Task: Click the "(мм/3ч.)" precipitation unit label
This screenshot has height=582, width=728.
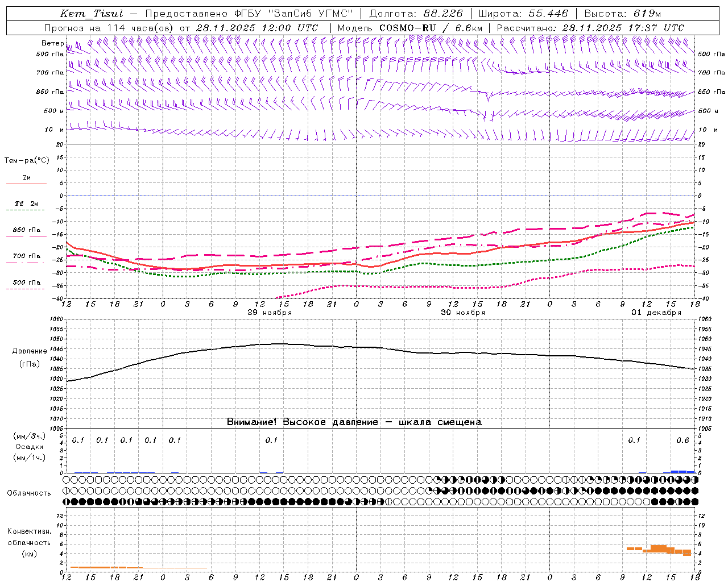Action: click(x=30, y=436)
